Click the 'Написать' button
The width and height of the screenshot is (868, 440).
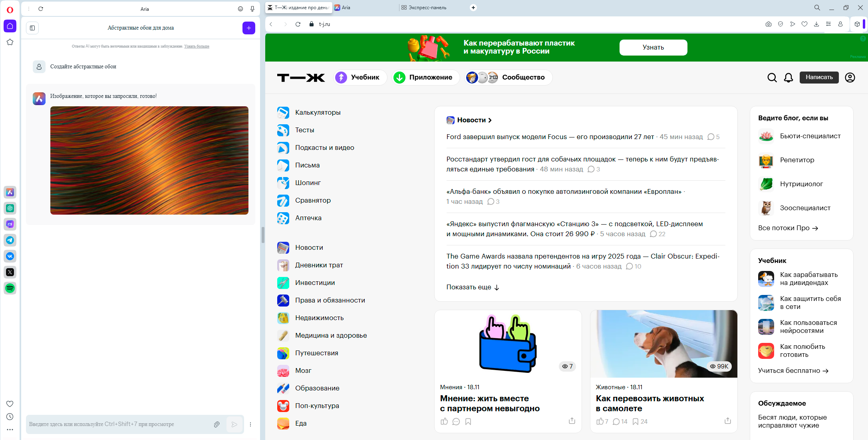pyautogui.click(x=819, y=78)
